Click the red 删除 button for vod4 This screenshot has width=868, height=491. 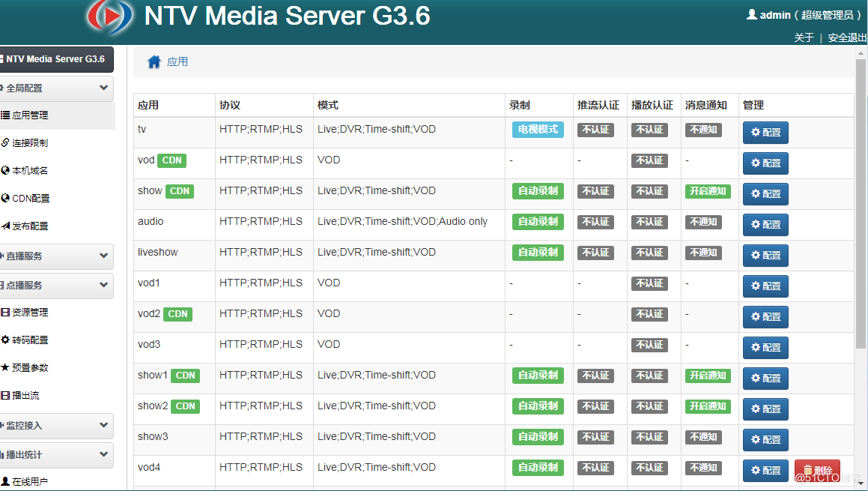click(x=817, y=471)
